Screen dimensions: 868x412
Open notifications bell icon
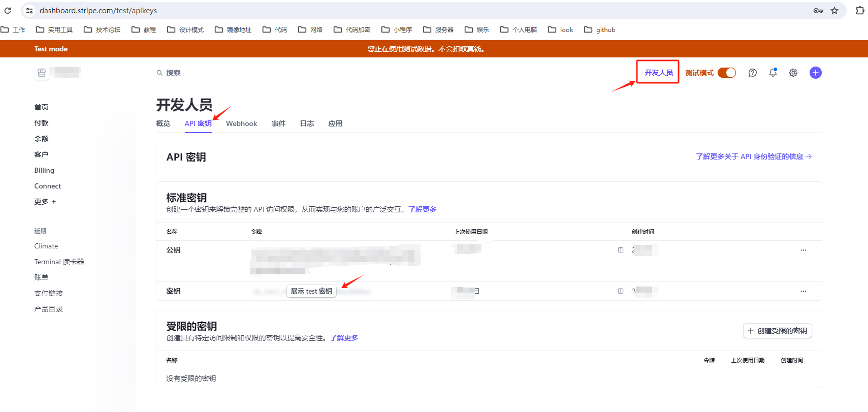(x=773, y=73)
